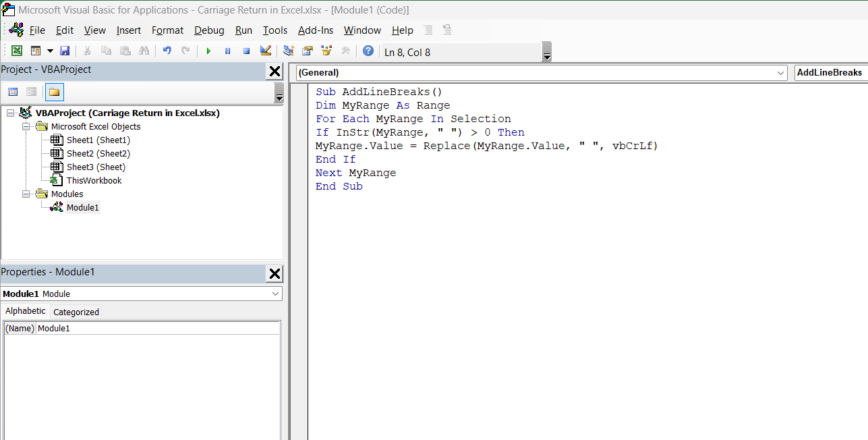Viewport: 868px width, 440px height.
Task: Open Visual Basic Help question mark icon
Action: coord(368,51)
